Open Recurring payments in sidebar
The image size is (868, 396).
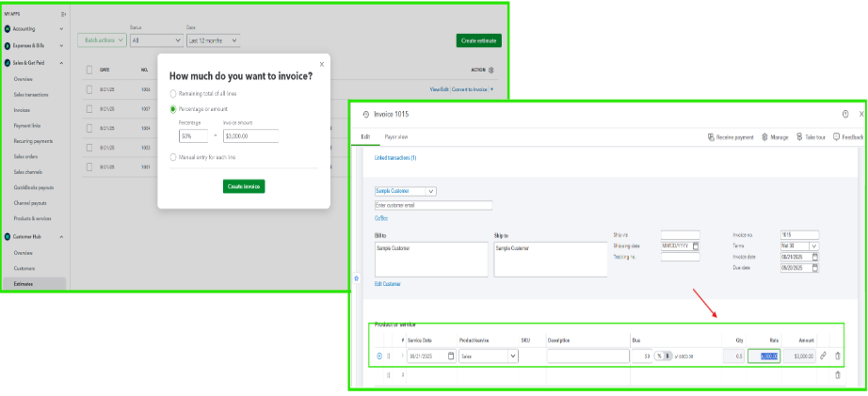click(33, 141)
